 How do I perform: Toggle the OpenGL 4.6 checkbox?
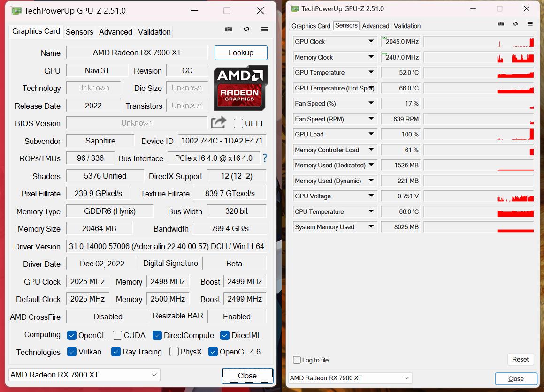[x=213, y=352]
